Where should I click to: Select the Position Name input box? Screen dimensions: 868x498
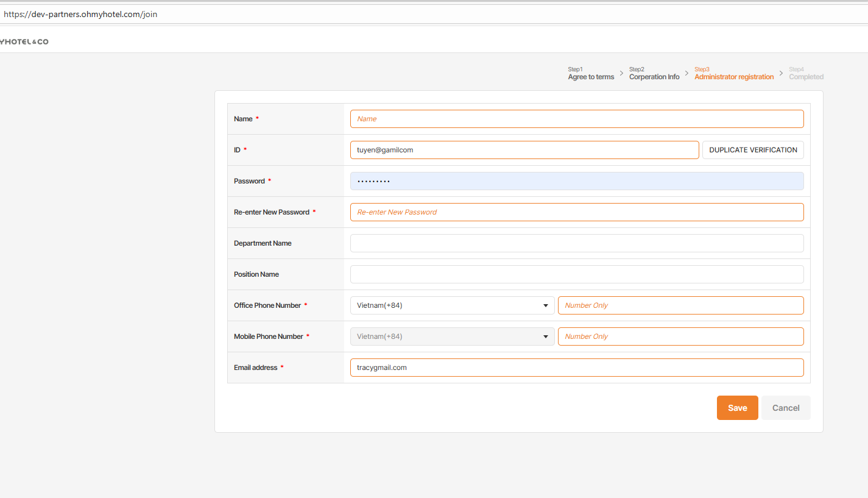coord(576,274)
